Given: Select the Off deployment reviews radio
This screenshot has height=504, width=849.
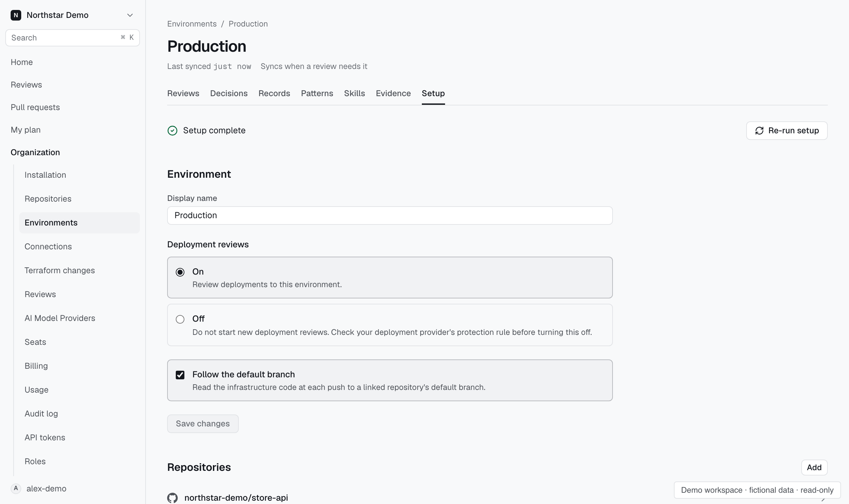Looking at the screenshot, I should (x=180, y=319).
